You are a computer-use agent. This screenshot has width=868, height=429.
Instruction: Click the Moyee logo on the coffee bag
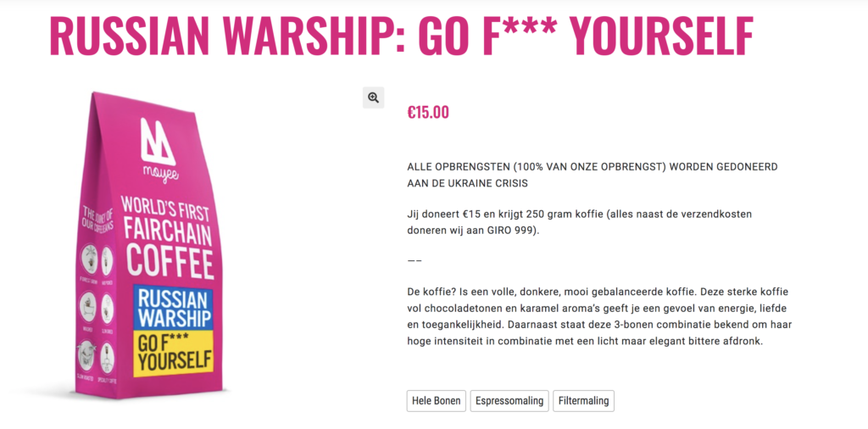[x=157, y=146]
